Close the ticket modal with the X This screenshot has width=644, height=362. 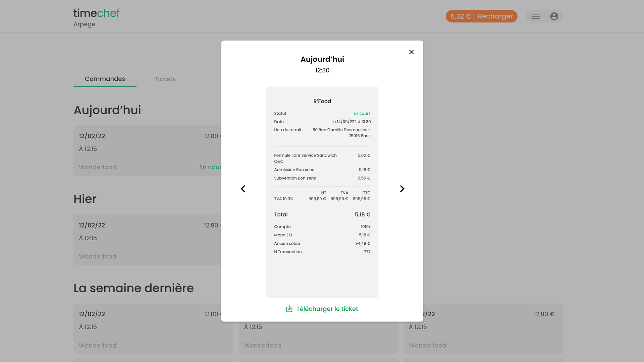411,52
